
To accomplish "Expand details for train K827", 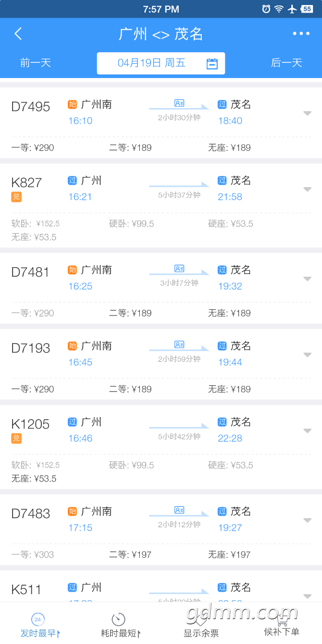I will (x=307, y=189).
